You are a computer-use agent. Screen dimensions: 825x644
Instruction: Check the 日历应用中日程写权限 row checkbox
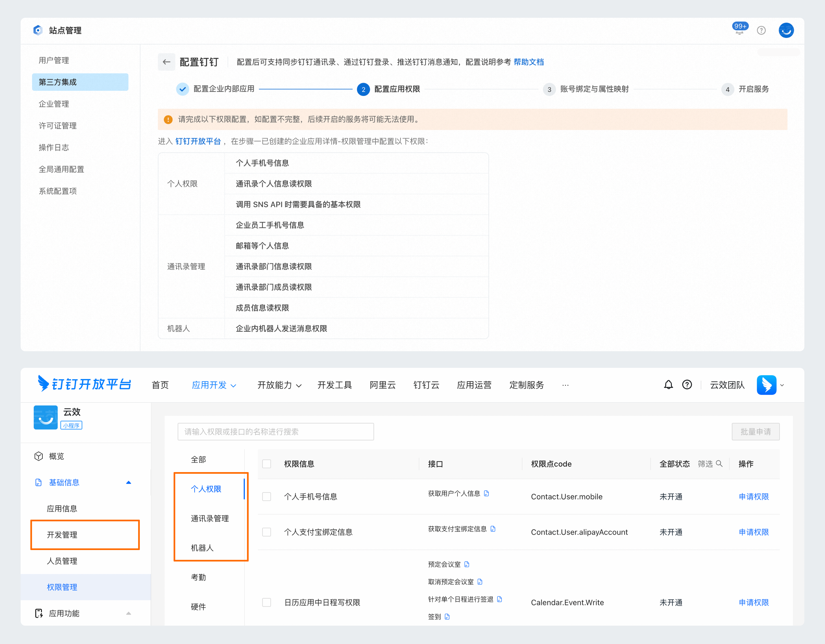(x=267, y=602)
